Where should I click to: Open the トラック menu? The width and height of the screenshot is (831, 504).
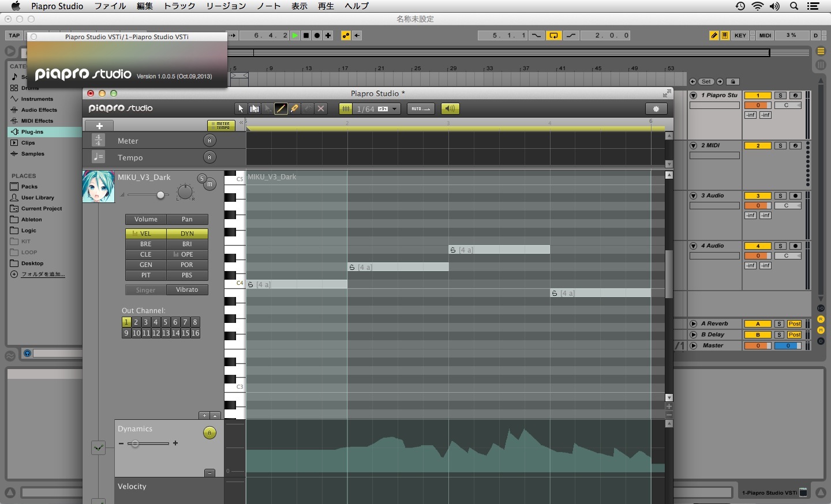point(179,6)
